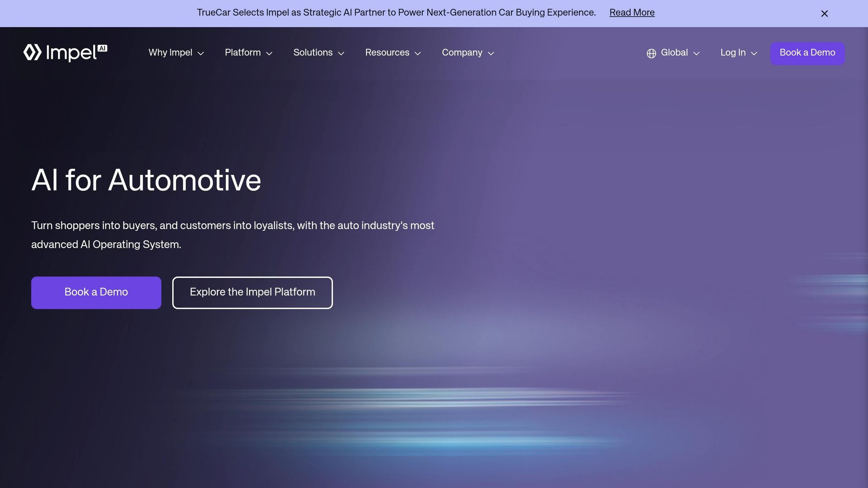Click the Impel AI logo
This screenshot has width=868, height=488.
point(65,53)
